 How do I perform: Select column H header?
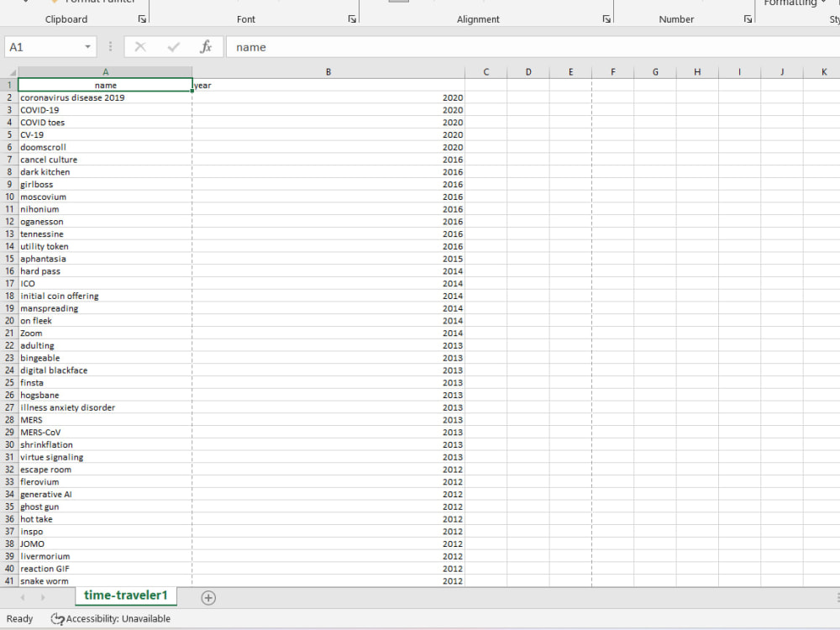tap(697, 71)
